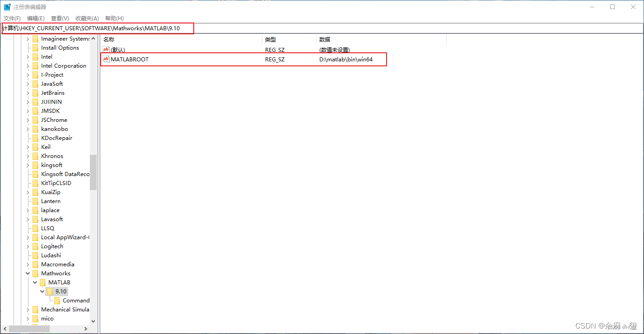
Task: Click the registry path address bar
Action: [322, 28]
